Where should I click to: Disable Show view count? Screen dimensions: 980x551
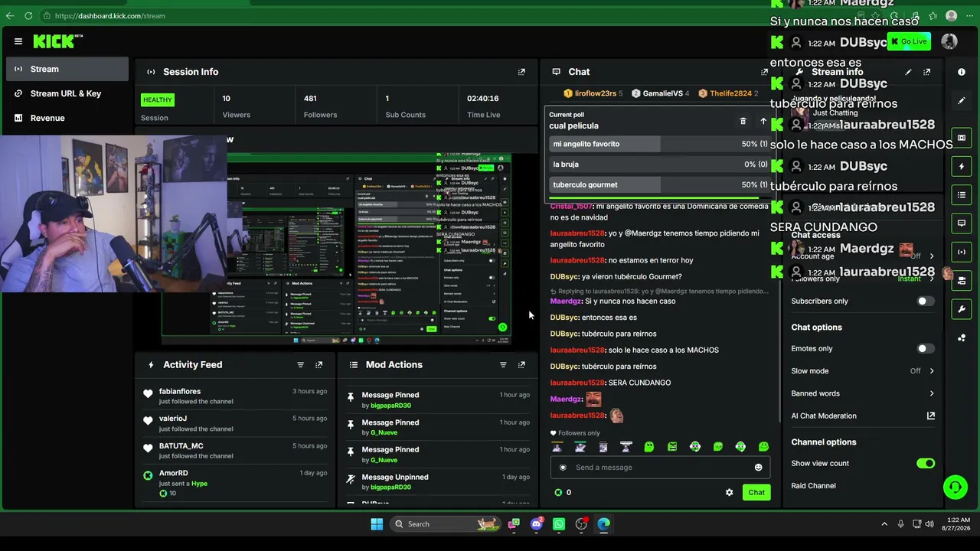[926, 463]
